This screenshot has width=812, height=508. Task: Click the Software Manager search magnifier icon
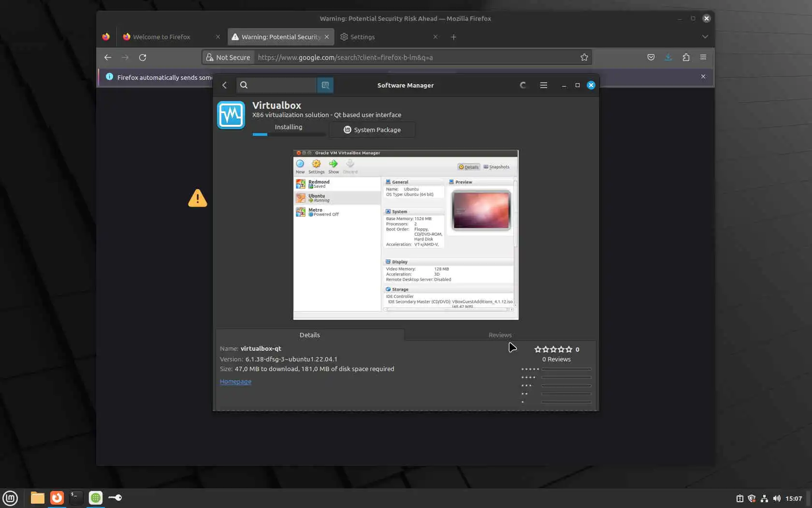tap(244, 85)
